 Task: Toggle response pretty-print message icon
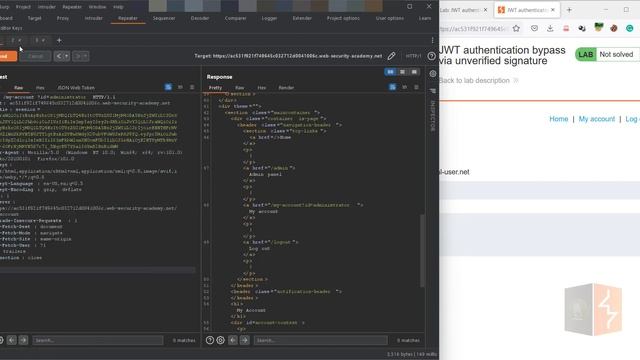tap(392, 87)
